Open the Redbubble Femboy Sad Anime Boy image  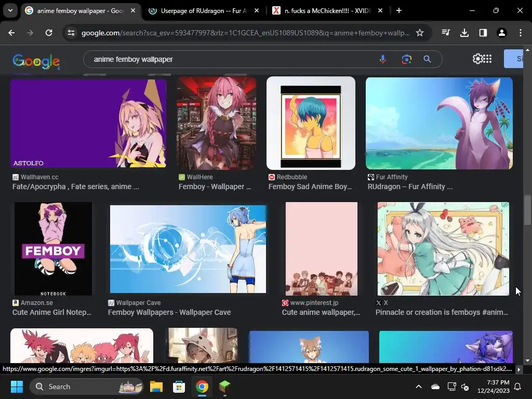point(311,123)
